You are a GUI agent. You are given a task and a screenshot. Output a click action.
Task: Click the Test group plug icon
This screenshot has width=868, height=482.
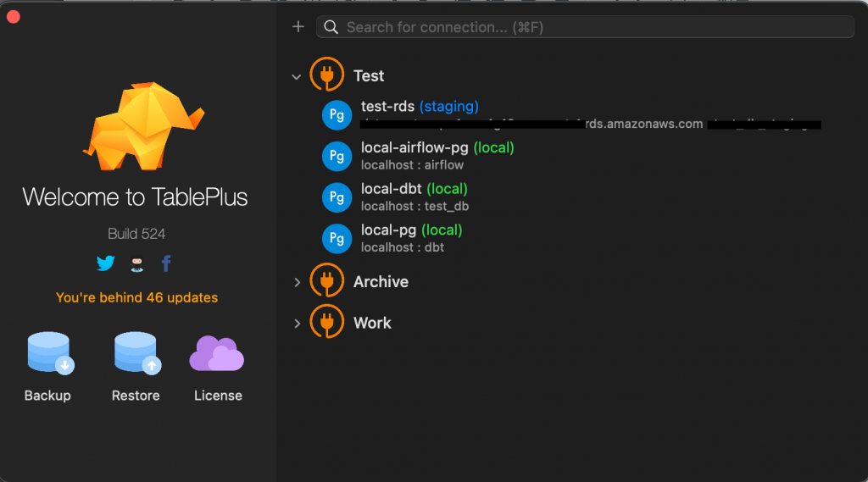coord(326,75)
